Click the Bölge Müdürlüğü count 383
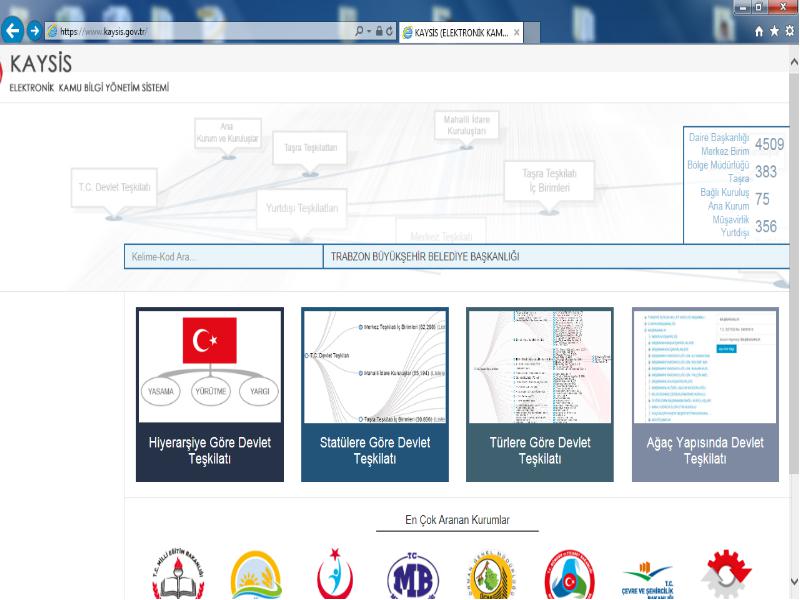Viewport: 800px width, 600px height. click(766, 171)
